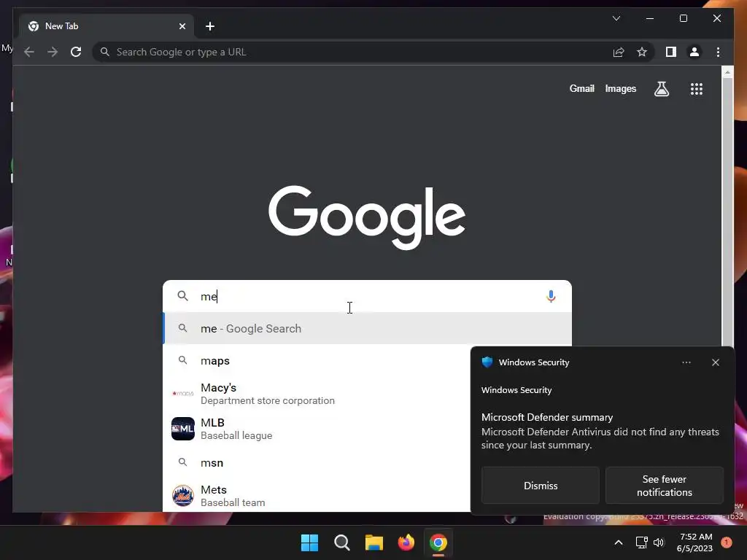Expand the tab search chevron
Image resolution: width=747 pixels, height=560 pixels.
[616, 18]
